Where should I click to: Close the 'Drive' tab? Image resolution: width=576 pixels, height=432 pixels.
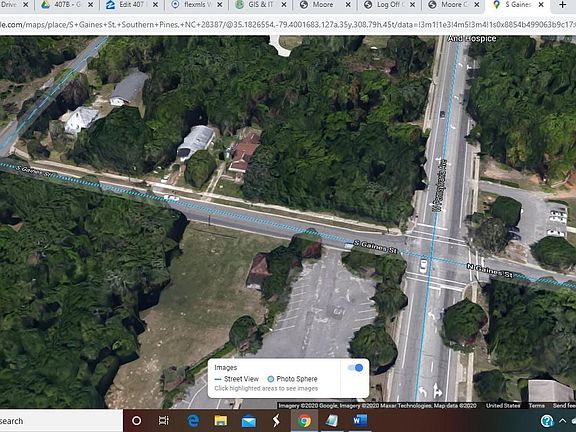pyautogui.click(x=26, y=5)
